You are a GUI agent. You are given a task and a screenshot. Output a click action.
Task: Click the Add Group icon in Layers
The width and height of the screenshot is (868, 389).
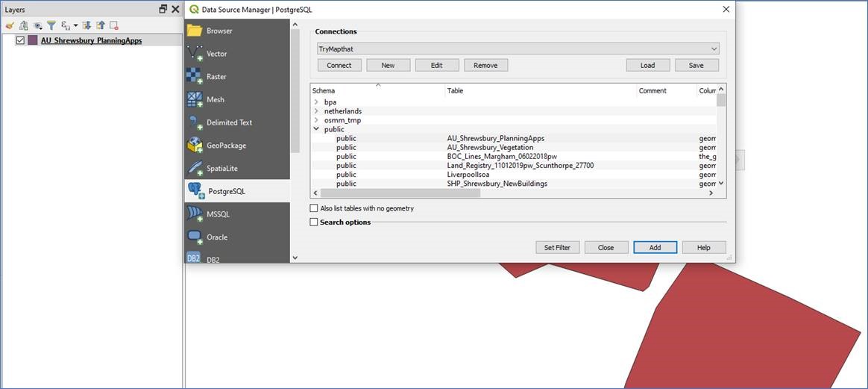click(23, 25)
